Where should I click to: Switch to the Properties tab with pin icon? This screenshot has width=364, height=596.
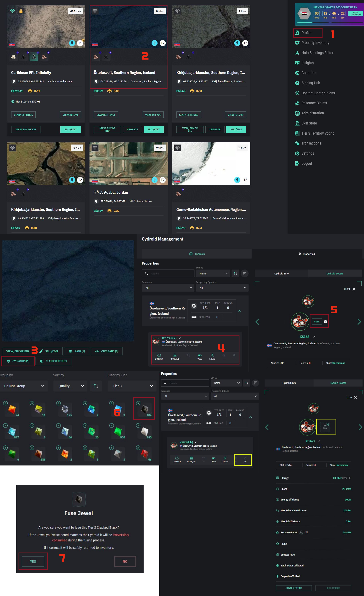306,254
